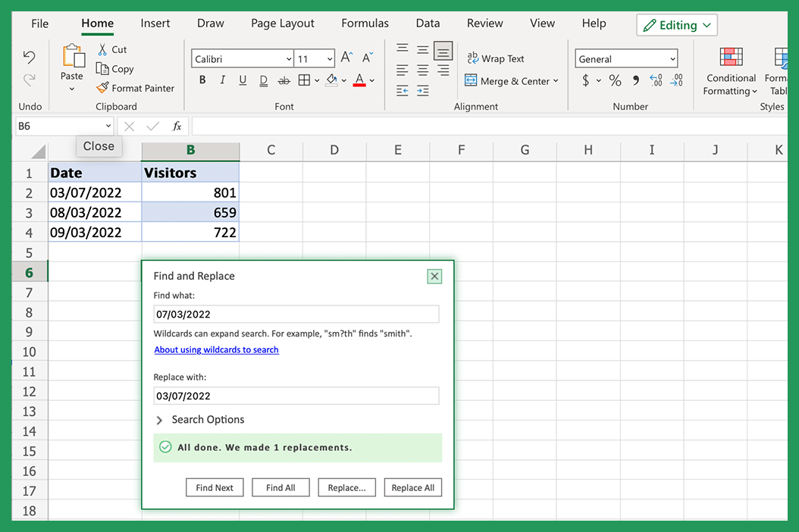Open the Review ribbon tab
Screen dimensions: 799x532
point(484,23)
